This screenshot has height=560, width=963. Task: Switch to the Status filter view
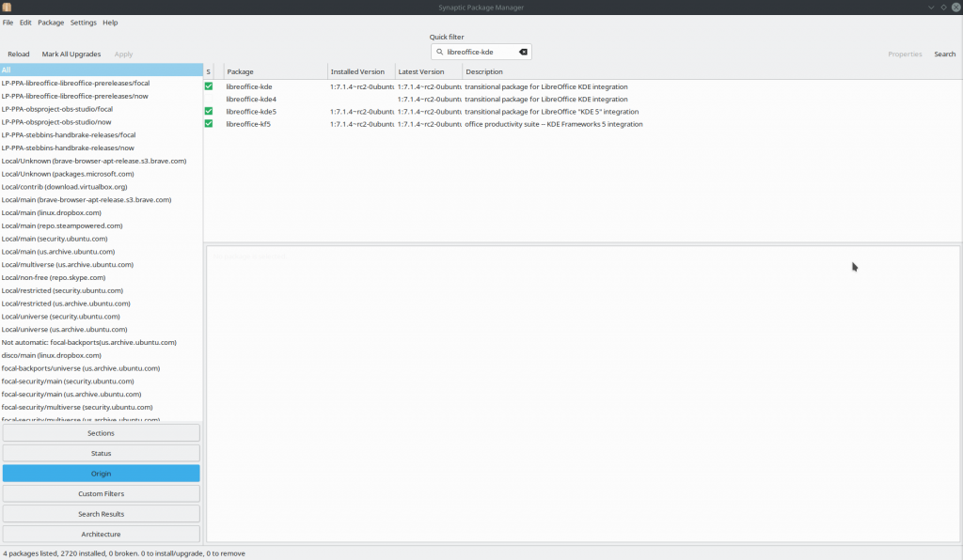(x=102, y=453)
